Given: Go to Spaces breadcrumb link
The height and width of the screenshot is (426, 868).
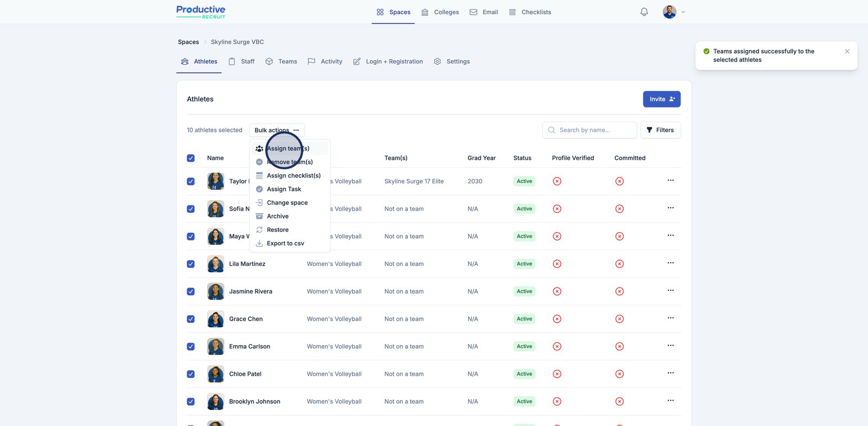Looking at the screenshot, I should (x=188, y=42).
